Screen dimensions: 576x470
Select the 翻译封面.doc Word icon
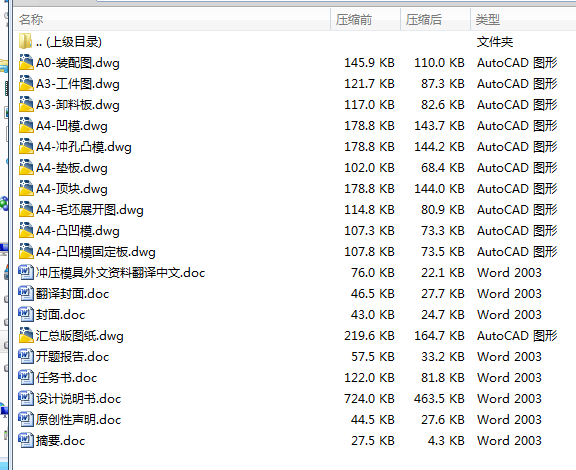pos(26,293)
